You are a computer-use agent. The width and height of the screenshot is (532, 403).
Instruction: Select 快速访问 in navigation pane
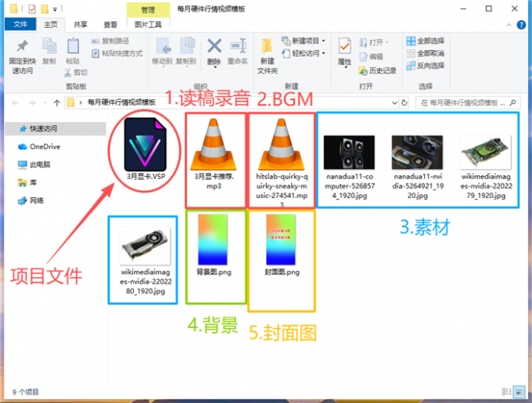click(56, 129)
